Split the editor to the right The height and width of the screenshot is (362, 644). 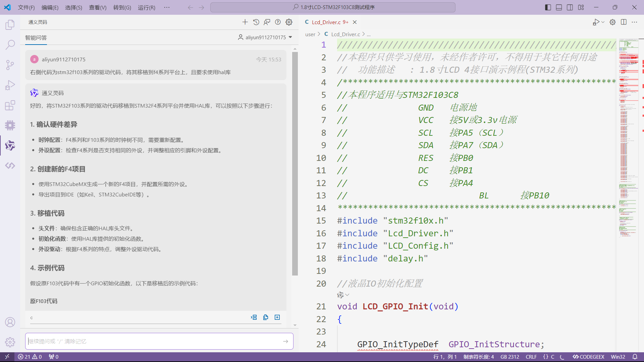point(624,22)
